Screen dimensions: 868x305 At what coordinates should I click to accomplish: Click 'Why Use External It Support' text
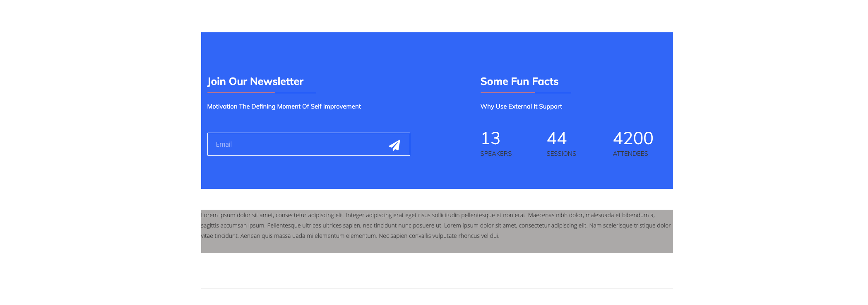pos(521,107)
